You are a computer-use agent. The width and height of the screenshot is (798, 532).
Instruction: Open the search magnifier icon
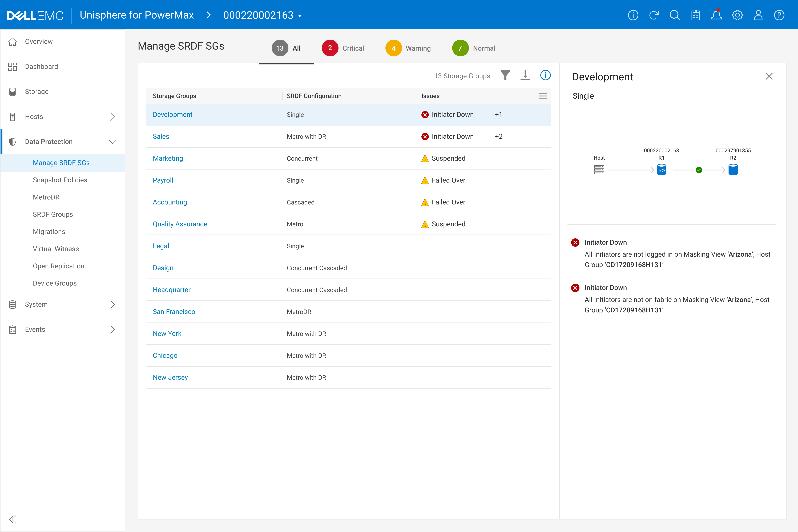675,15
